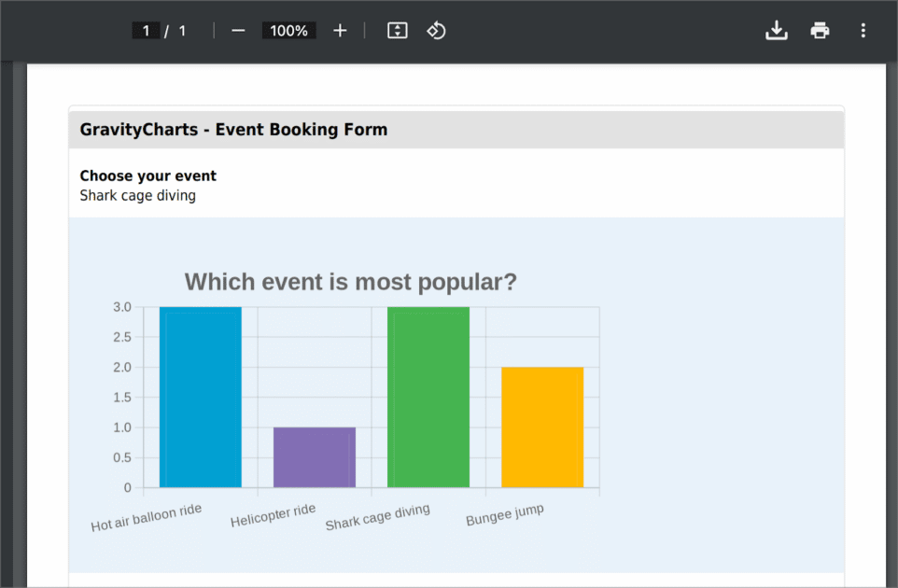The width and height of the screenshot is (898, 588).
Task: Download the PDF document
Action: click(776, 30)
